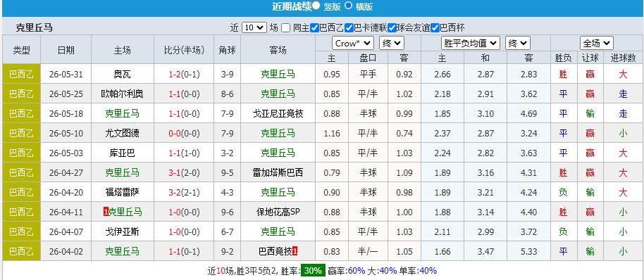Click the 半/一 handicap cell
Viewport: 644px width, 280px height.
(x=368, y=251)
